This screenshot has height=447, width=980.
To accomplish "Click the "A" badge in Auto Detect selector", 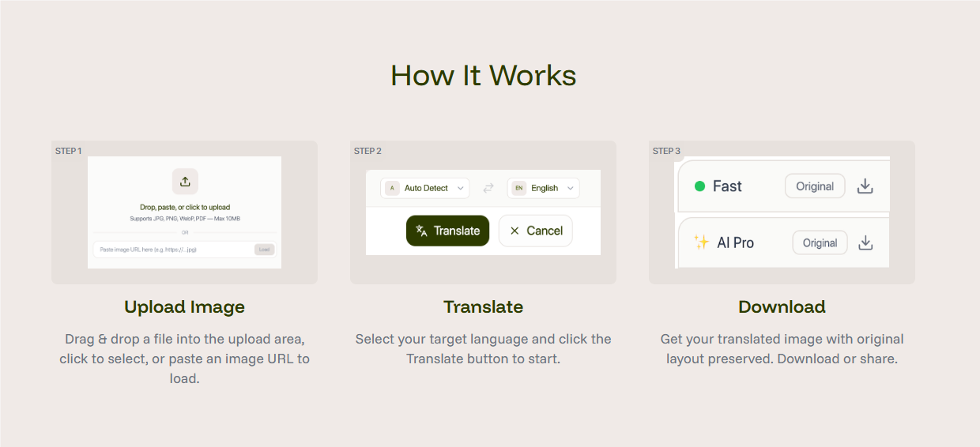I will tap(392, 188).
